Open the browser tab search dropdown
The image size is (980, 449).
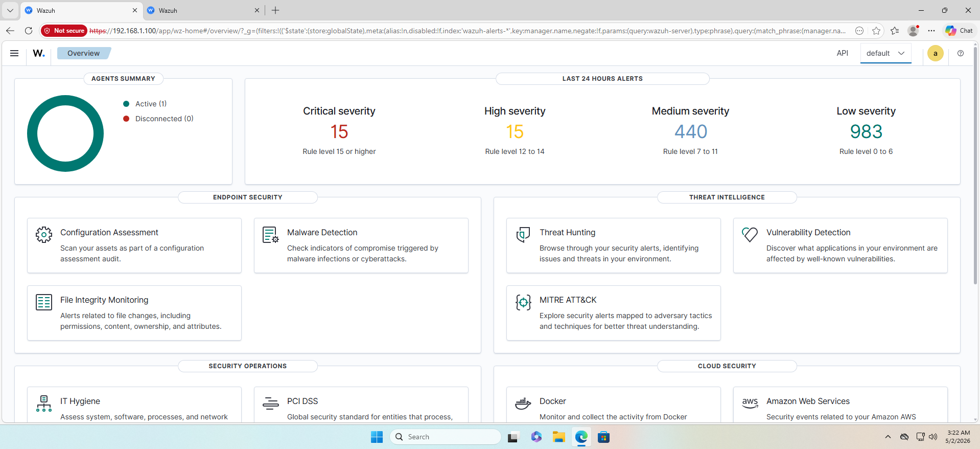[x=10, y=10]
